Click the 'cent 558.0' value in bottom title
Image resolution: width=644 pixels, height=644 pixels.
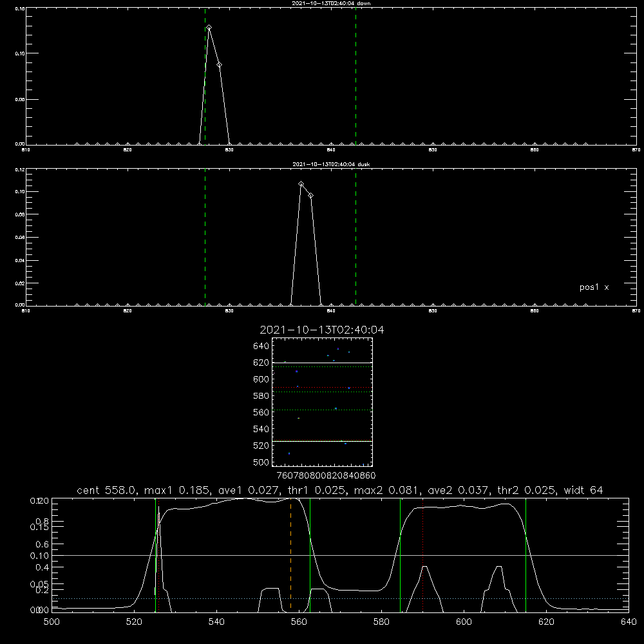pos(106,490)
